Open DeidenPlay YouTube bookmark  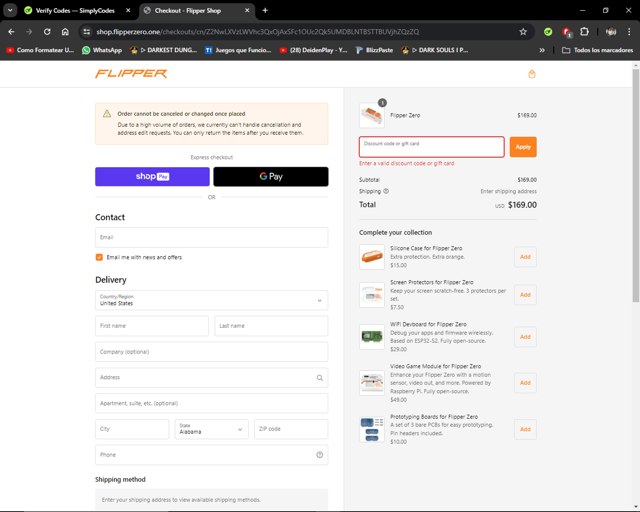point(313,50)
